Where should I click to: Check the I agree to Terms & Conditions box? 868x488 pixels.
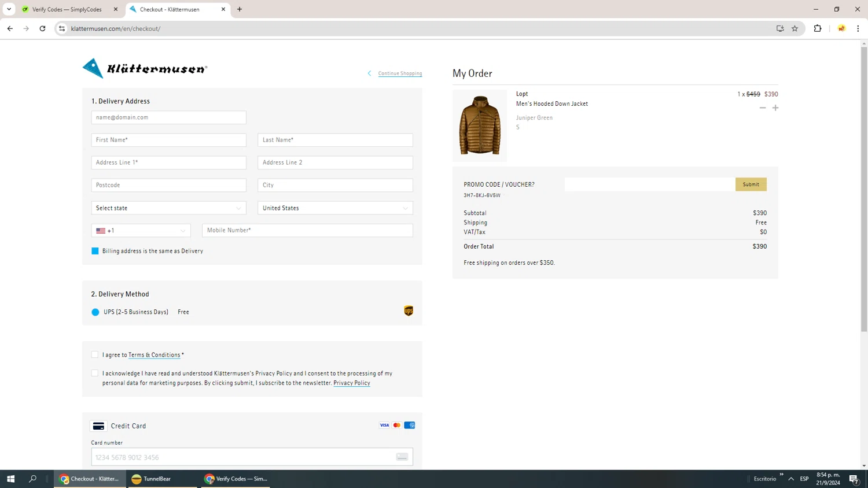pyautogui.click(x=95, y=354)
